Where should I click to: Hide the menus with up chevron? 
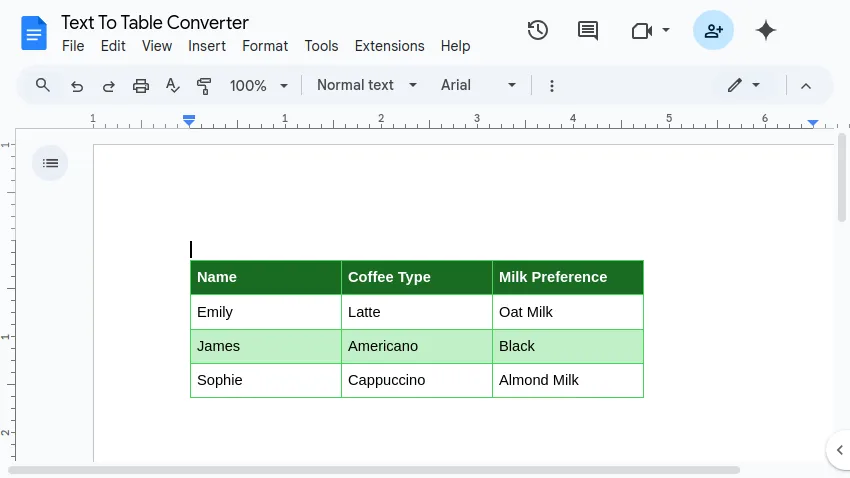(x=806, y=86)
